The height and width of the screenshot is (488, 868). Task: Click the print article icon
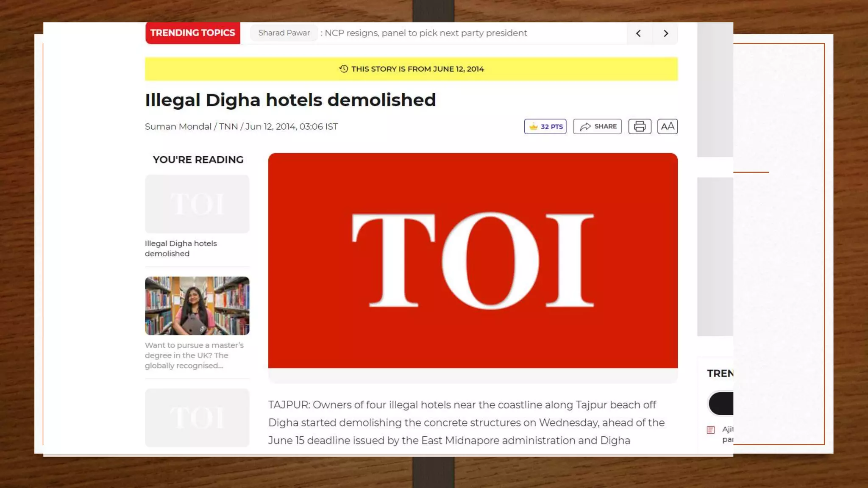pyautogui.click(x=640, y=127)
